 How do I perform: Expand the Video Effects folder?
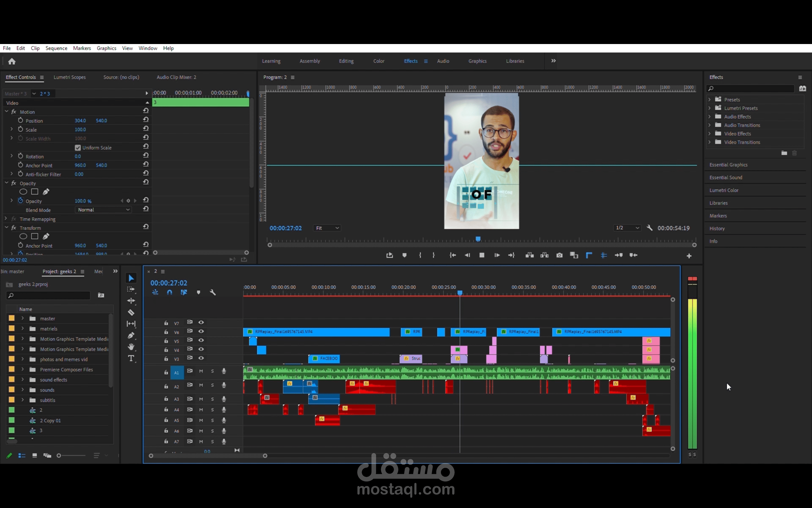(709, 133)
